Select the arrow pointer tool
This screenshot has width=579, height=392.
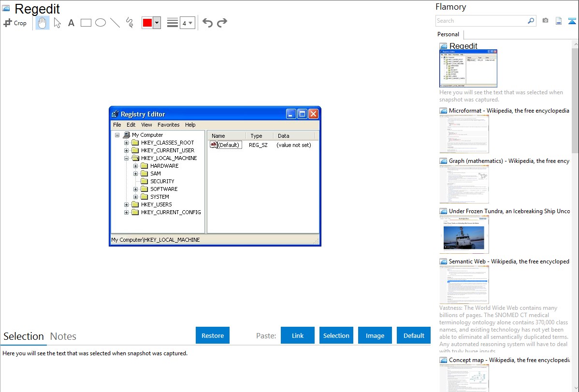click(x=57, y=23)
